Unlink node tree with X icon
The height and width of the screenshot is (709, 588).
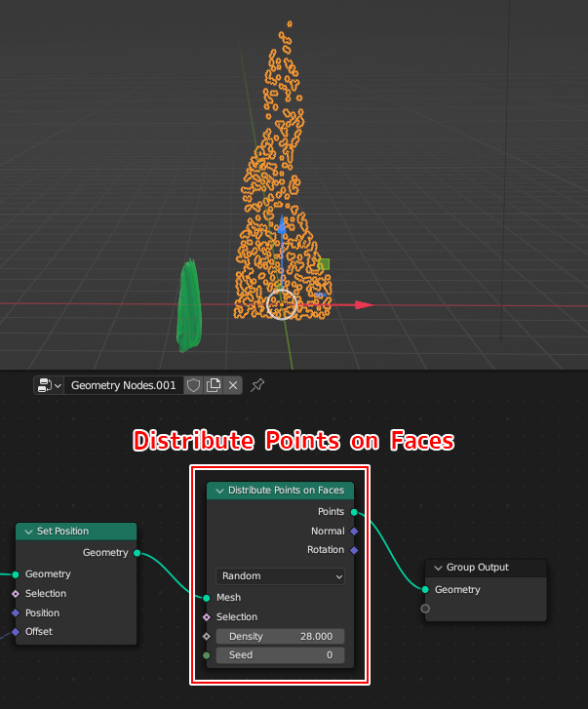pyautogui.click(x=233, y=385)
